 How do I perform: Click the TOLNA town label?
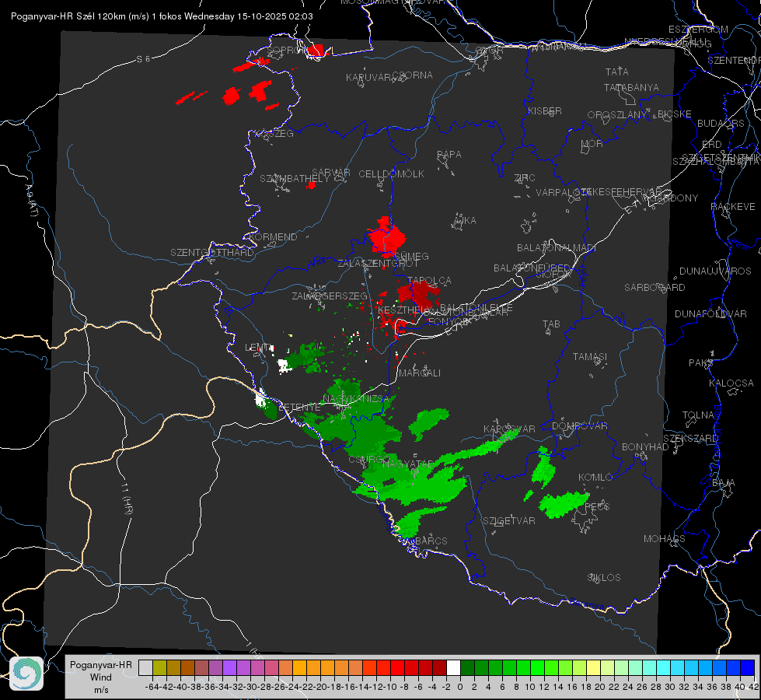[x=698, y=415]
